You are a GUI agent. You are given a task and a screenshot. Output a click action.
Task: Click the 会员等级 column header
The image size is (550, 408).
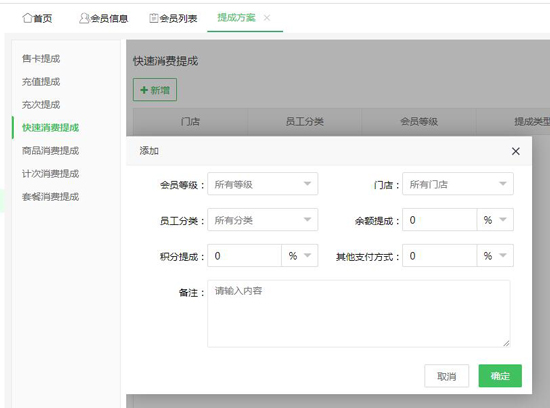(x=419, y=122)
